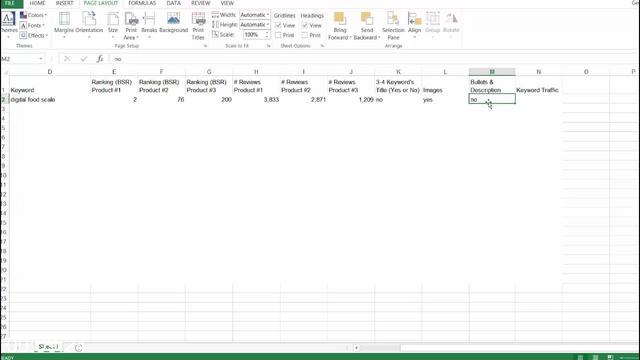Select cell containing 'digital food scale'

pos(50,100)
